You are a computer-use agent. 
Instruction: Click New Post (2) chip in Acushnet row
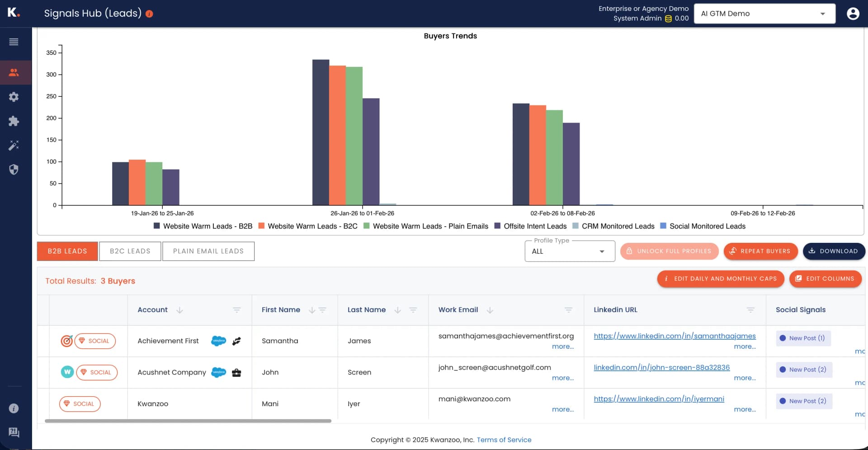pos(804,370)
